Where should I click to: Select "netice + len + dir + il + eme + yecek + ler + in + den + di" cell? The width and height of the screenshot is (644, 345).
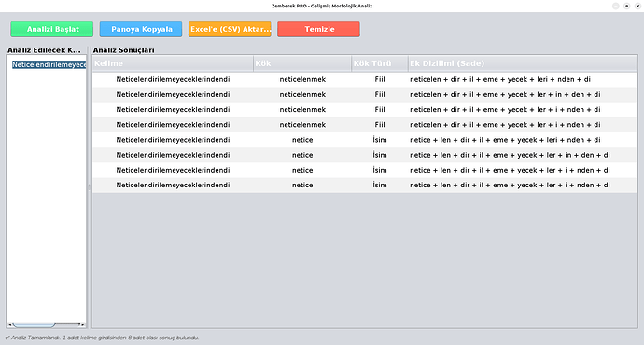pyautogui.click(x=523, y=155)
